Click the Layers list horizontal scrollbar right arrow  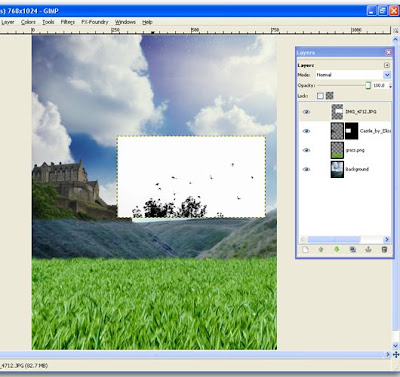point(387,239)
